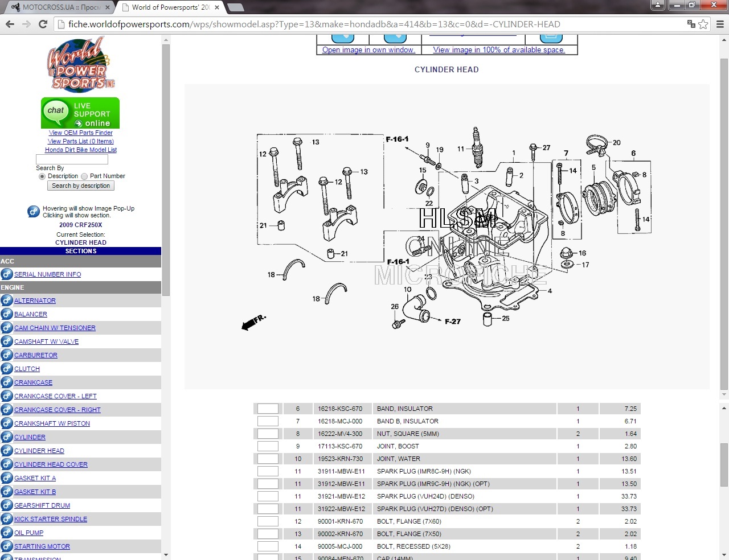Image resolution: width=729 pixels, height=560 pixels.
Task: Bookmark page with the star icon
Action: [x=703, y=24]
